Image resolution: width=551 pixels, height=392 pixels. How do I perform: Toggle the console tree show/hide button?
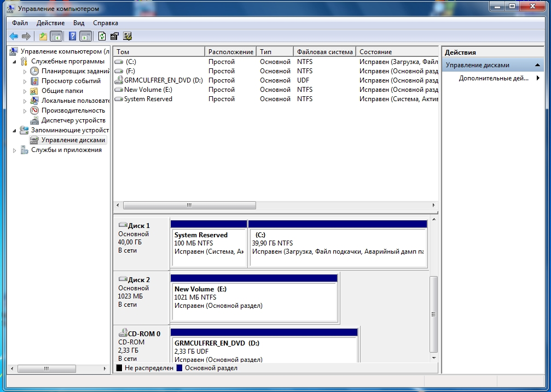[x=56, y=37]
